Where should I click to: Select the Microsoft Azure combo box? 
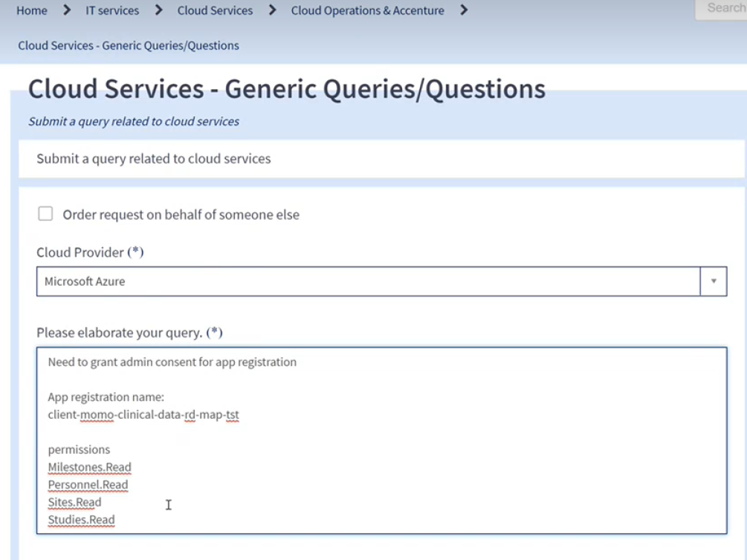[x=381, y=281]
